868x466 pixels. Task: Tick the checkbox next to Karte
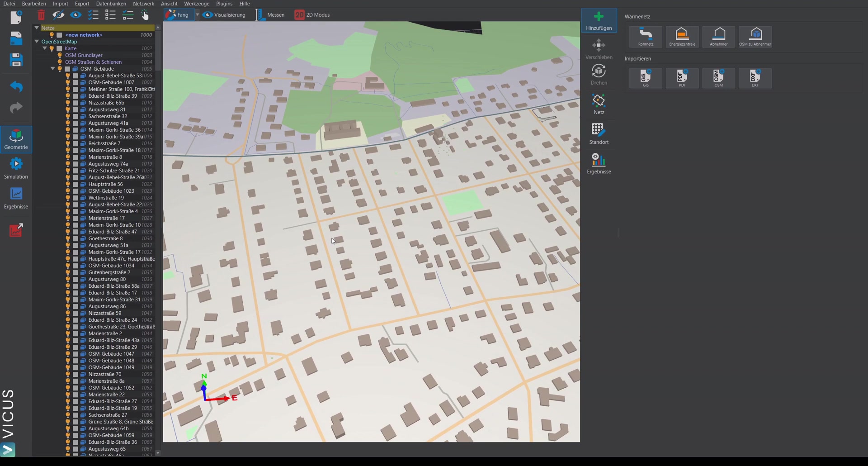[59, 48]
